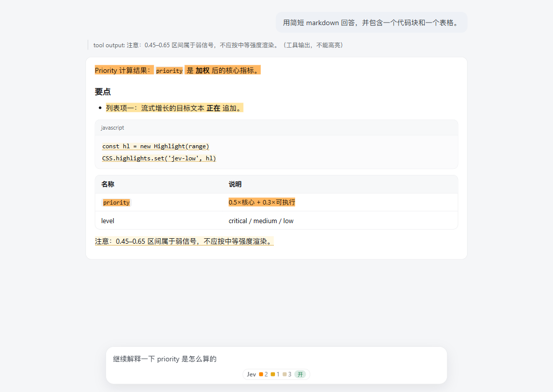Click the beige swatch next to count 3
Viewport: 553px width, 392px height.
(x=285, y=374)
